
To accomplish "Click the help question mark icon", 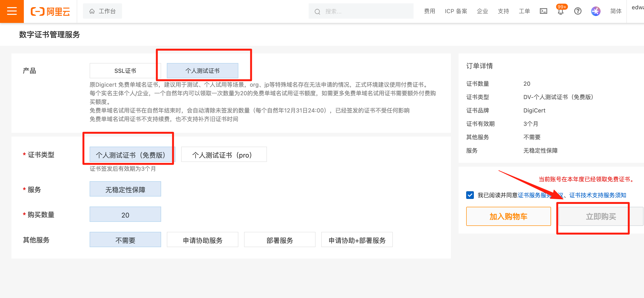I will click(578, 11).
